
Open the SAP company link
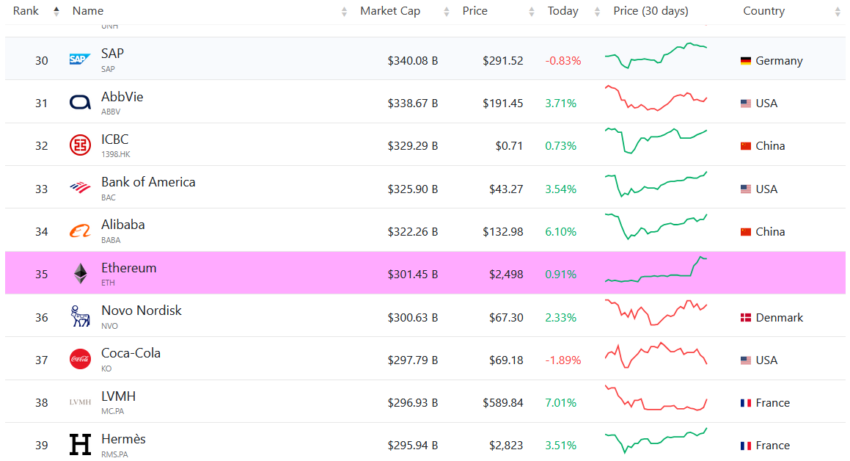pyautogui.click(x=112, y=53)
